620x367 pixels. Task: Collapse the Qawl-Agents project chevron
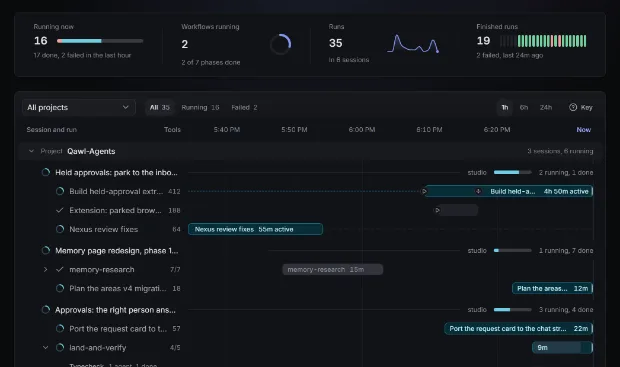tap(31, 151)
